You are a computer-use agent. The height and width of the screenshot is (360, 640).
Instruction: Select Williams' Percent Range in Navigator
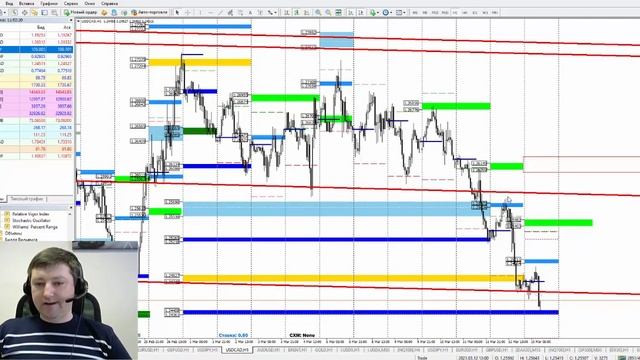35,227
